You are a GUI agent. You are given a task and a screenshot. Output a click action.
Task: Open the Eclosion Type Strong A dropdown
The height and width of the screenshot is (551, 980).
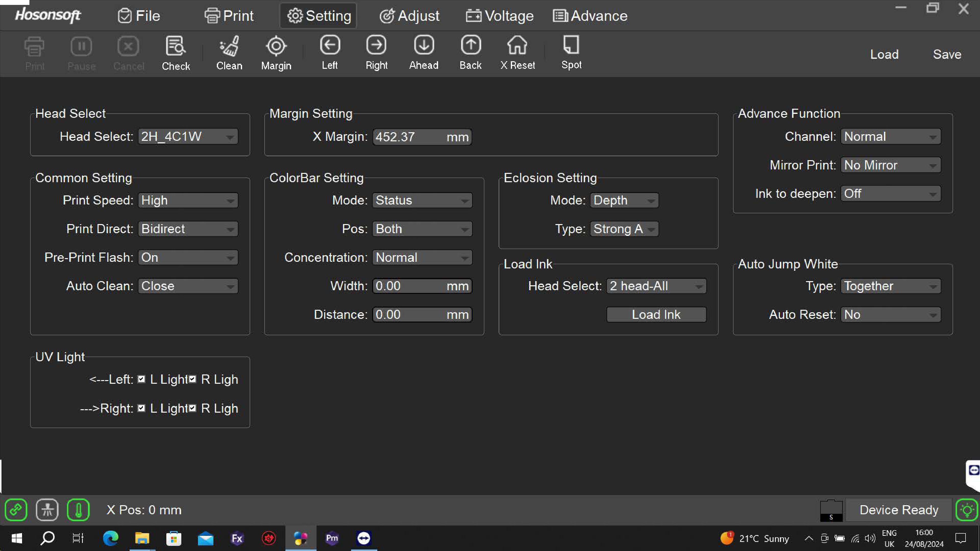coord(624,229)
